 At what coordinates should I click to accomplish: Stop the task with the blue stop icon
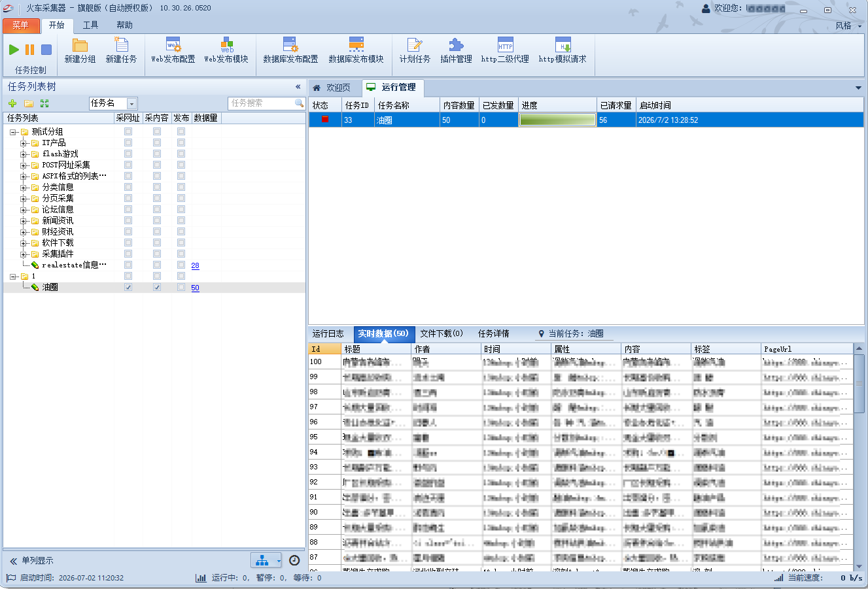tap(46, 50)
